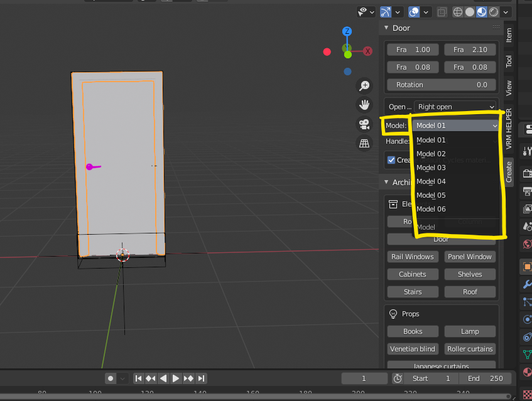
Task: Open the World properties tab (red globe)
Action: click(x=527, y=243)
